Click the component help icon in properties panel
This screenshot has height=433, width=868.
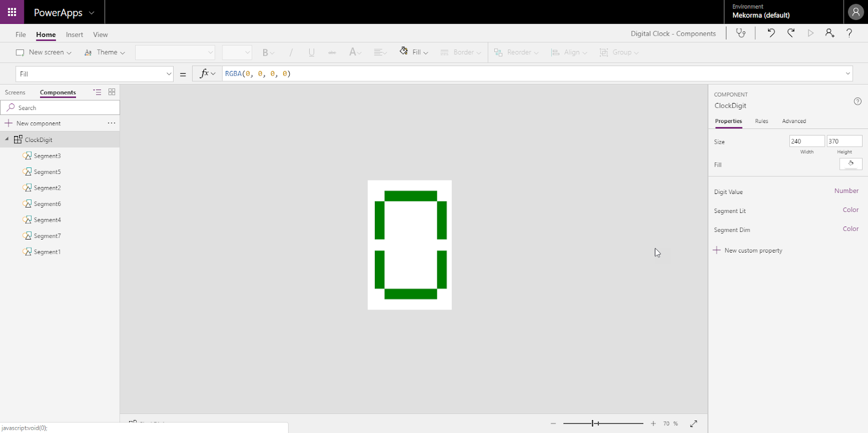[x=858, y=101]
